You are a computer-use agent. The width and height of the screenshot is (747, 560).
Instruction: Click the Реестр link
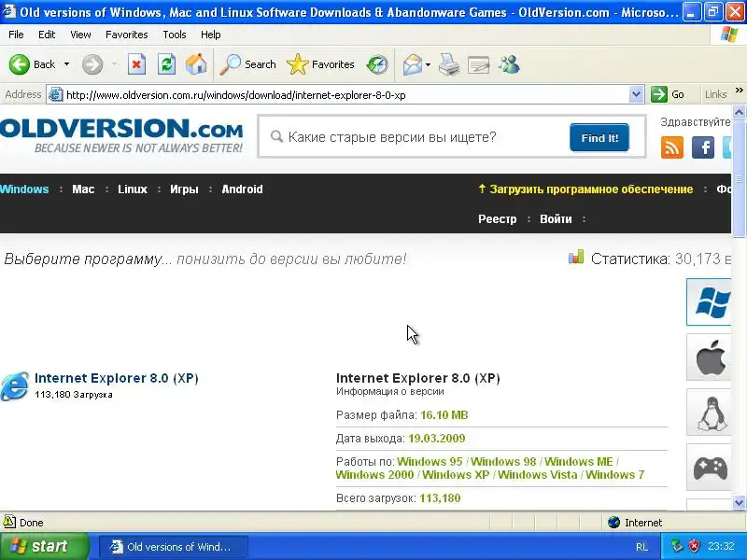498,219
